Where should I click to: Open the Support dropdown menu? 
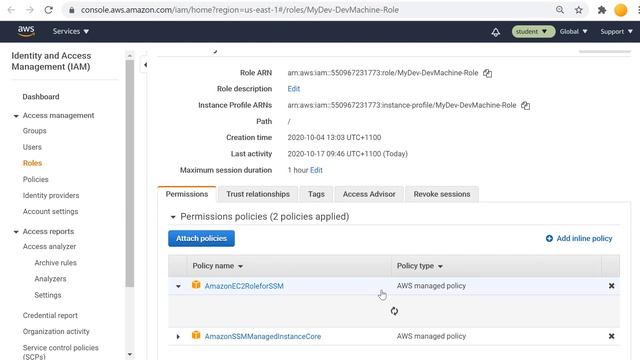point(616,31)
